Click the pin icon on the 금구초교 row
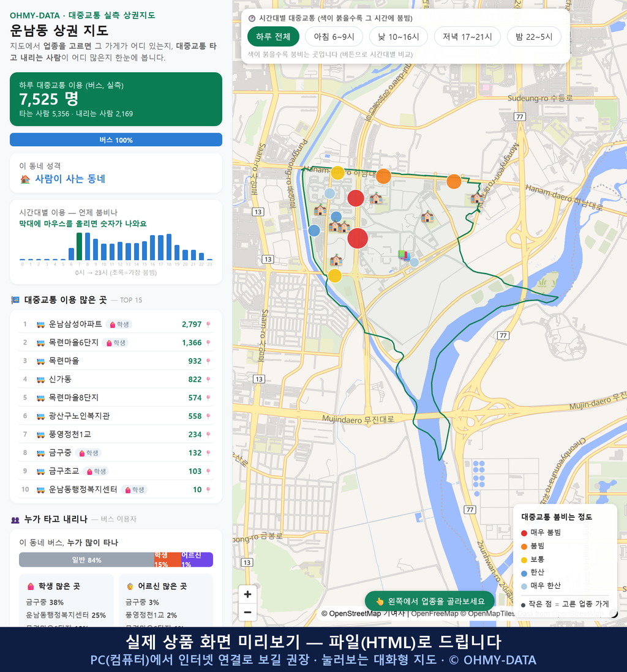 click(208, 471)
